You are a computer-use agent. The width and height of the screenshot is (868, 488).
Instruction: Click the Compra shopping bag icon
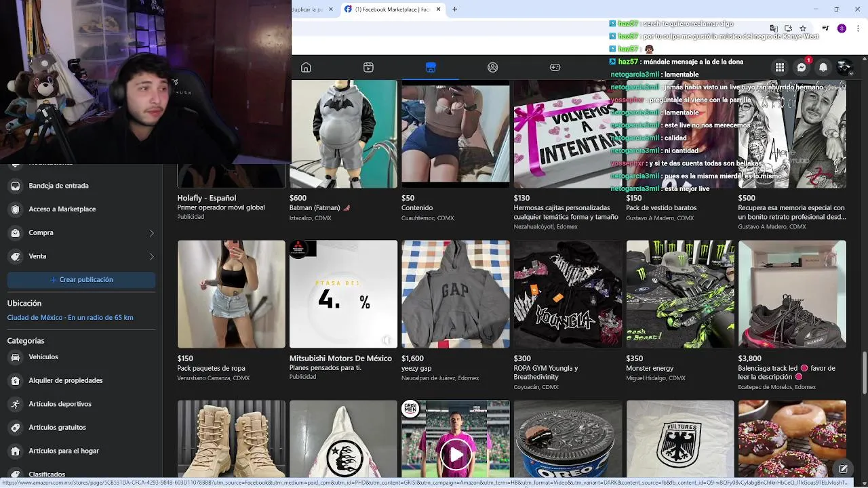(15, 232)
